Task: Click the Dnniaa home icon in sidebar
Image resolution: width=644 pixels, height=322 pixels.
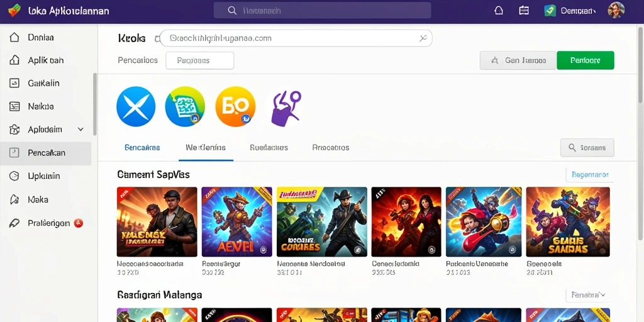Action: [x=14, y=37]
